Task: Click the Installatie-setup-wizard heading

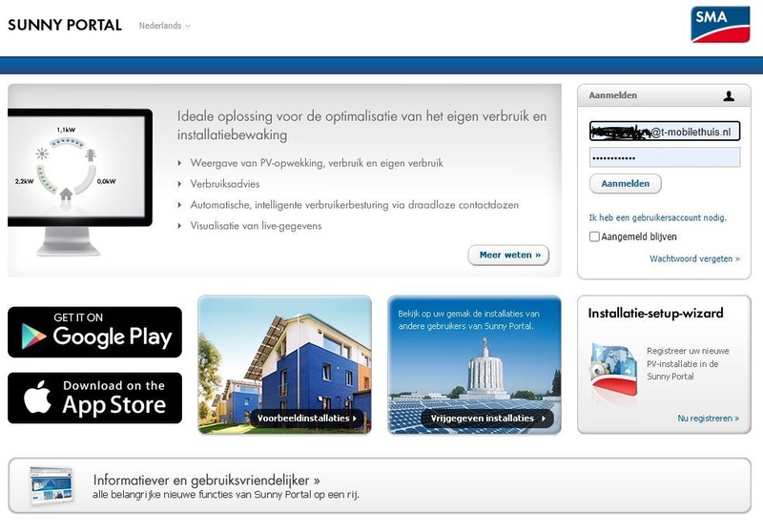Action: click(x=655, y=313)
